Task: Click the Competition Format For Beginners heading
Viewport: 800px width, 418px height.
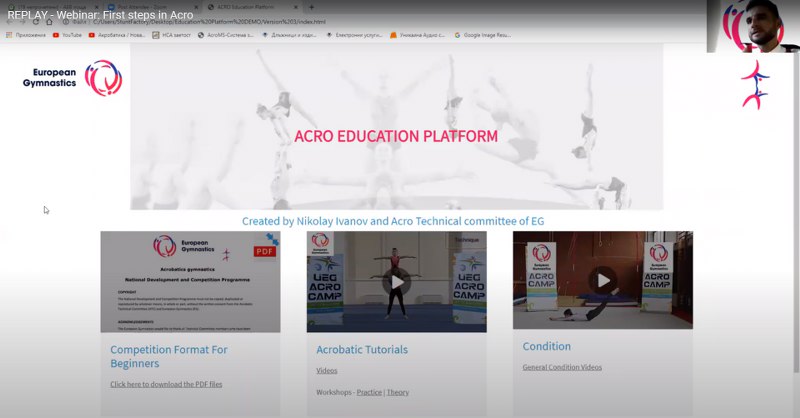Action: (x=169, y=356)
